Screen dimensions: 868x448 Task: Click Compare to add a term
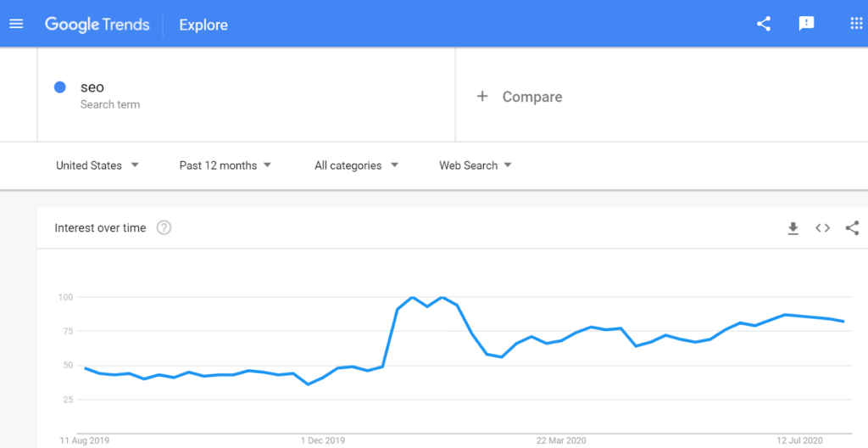click(x=531, y=97)
